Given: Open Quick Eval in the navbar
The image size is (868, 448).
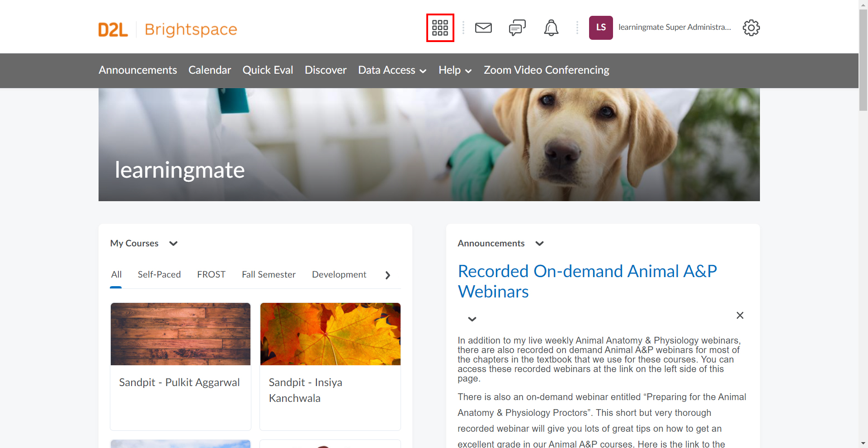Looking at the screenshot, I should [268, 70].
